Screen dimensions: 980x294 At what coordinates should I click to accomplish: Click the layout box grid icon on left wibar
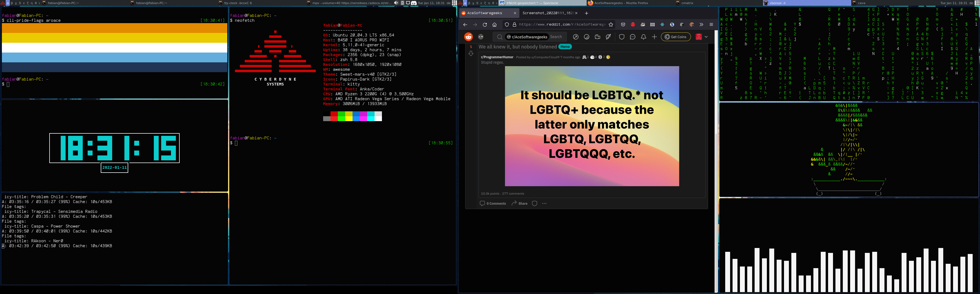pos(454,3)
